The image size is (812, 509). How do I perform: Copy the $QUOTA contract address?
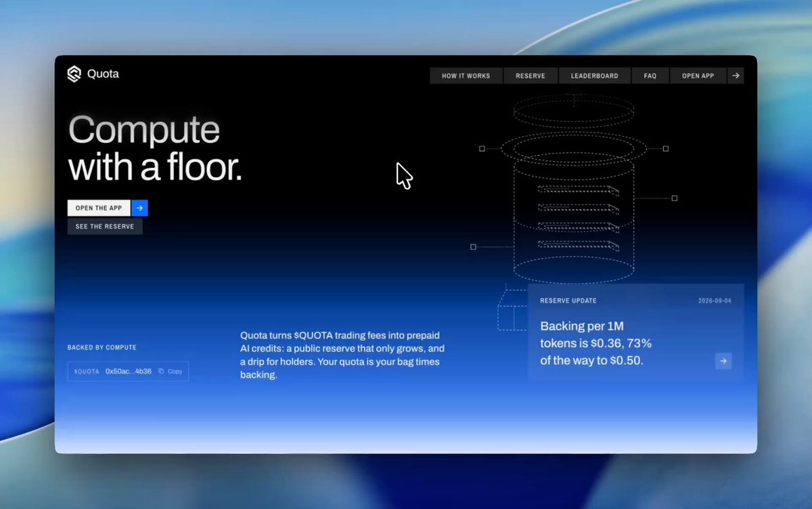coord(171,372)
